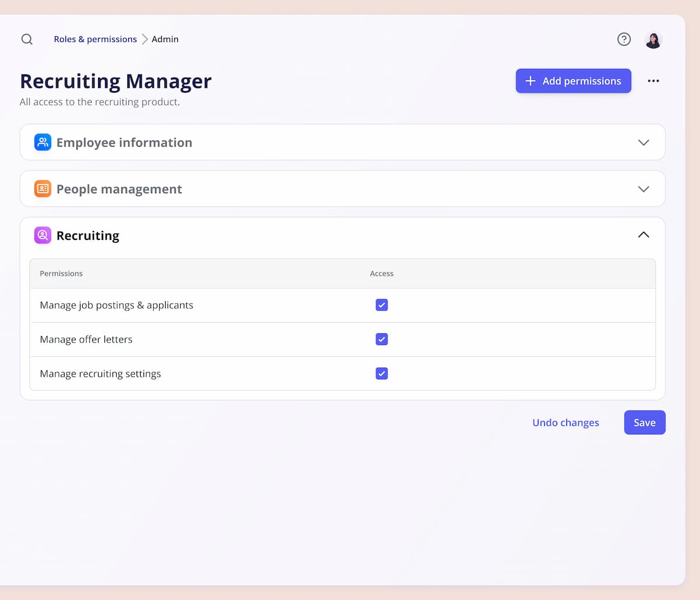Image resolution: width=700 pixels, height=600 pixels.
Task: Disable Manage recruiting settings access
Action: click(381, 374)
